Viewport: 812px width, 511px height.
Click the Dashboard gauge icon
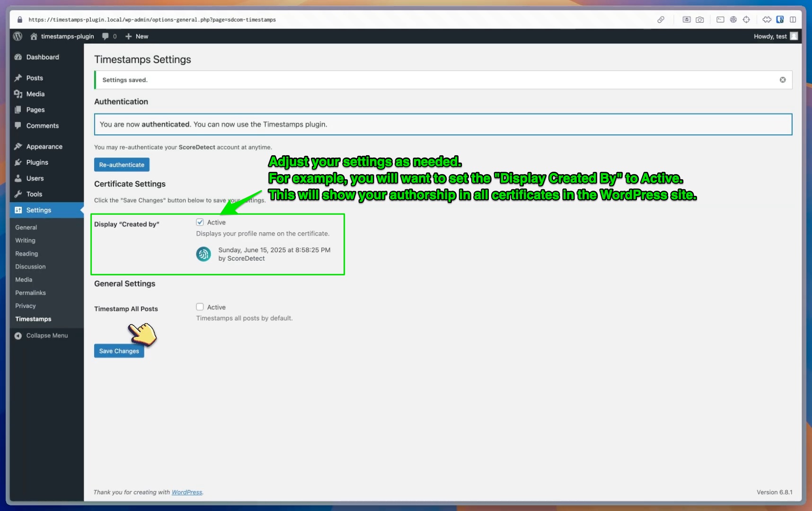click(x=18, y=57)
